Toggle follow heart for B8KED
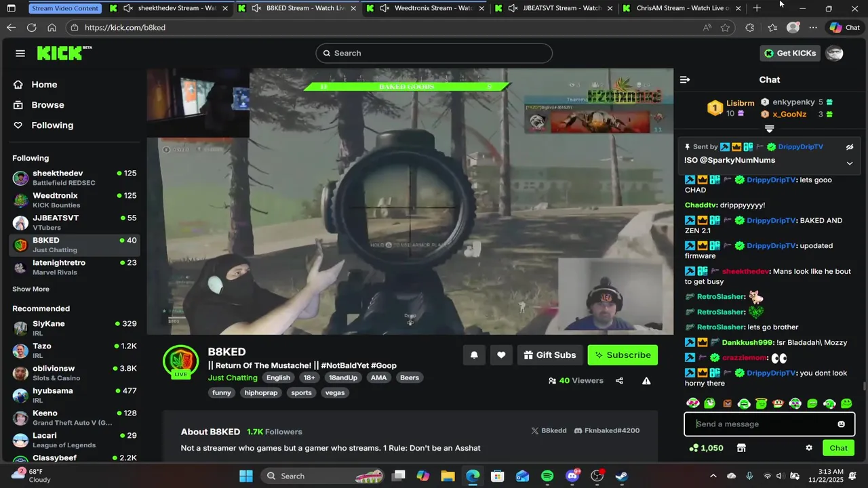Viewport: 868px width, 488px height. coord(501,355)
